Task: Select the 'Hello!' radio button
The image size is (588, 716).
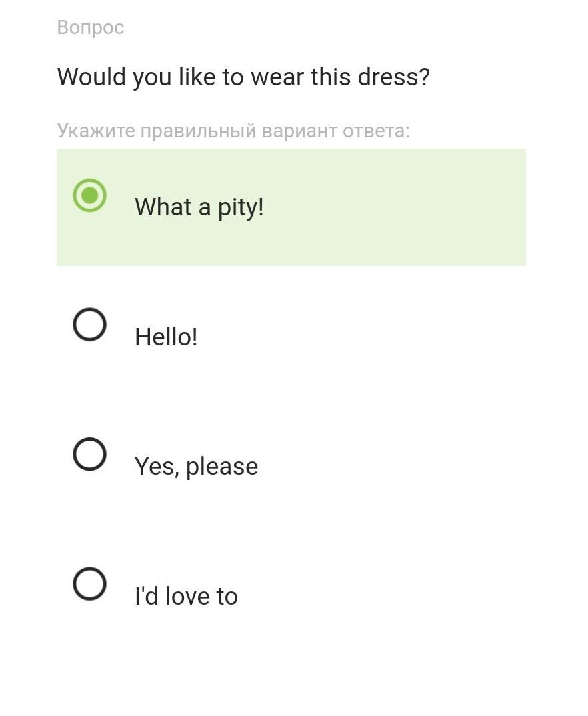Action: pyautogui.click(x=89, y=325)
